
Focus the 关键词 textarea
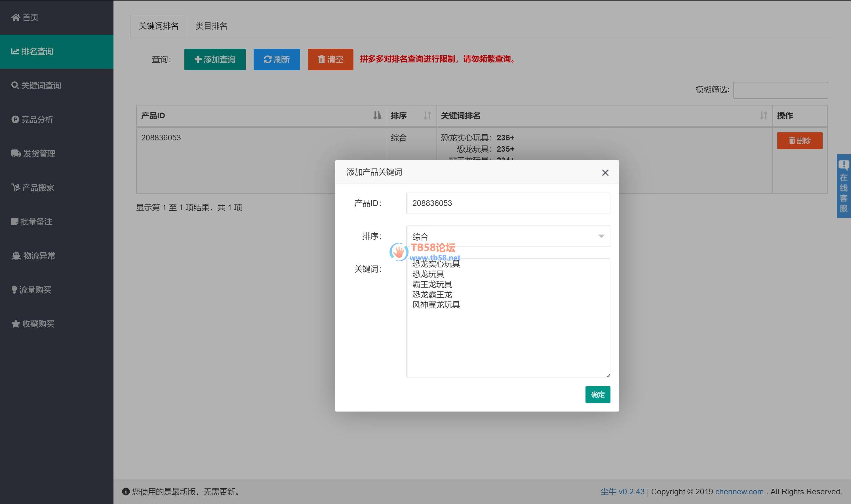click(508, 318)
